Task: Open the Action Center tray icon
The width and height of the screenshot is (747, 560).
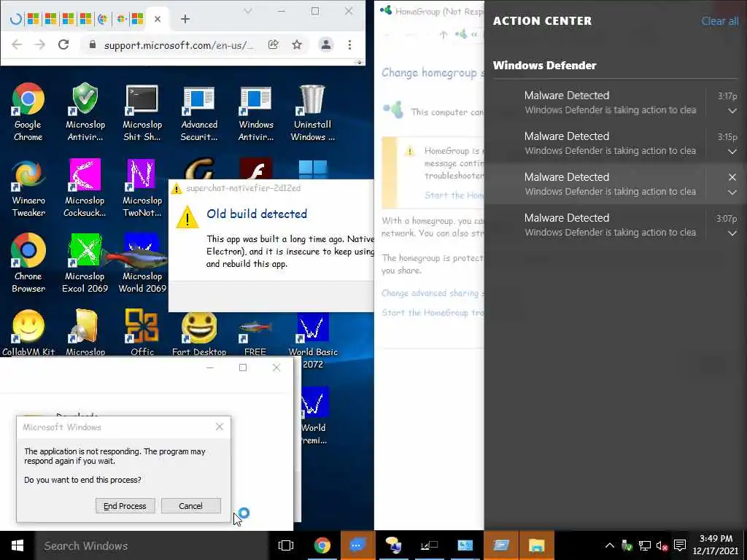Action: (x=681, y=545)
